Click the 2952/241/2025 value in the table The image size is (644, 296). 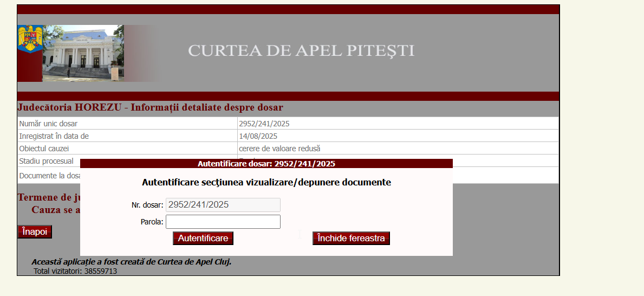coord(264,124)
